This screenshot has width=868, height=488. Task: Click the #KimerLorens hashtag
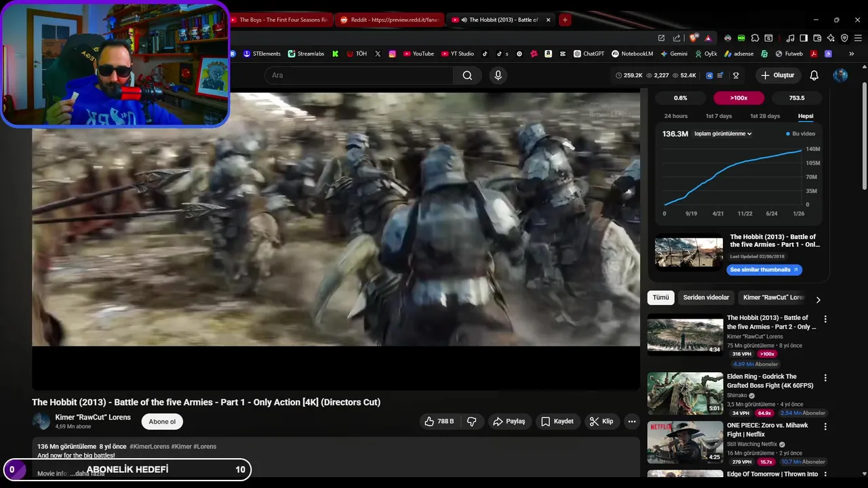point(149,447)
